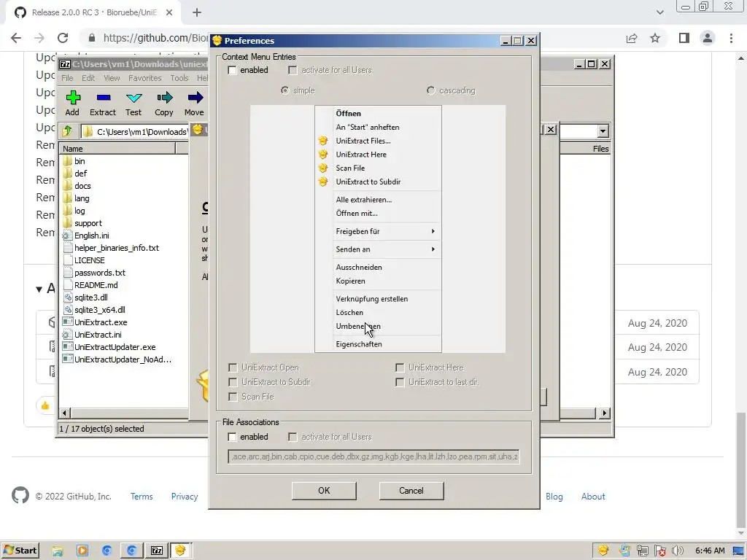Open the File menu in 7-Zip
747x560 pixels.
[67, 78]
